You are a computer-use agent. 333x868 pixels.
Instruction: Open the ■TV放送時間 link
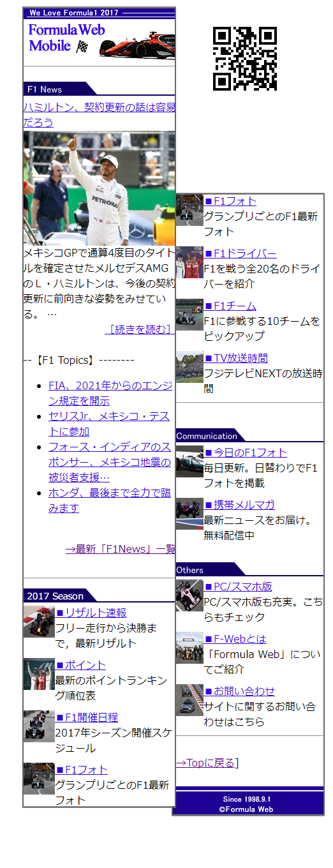coord(236,358)
